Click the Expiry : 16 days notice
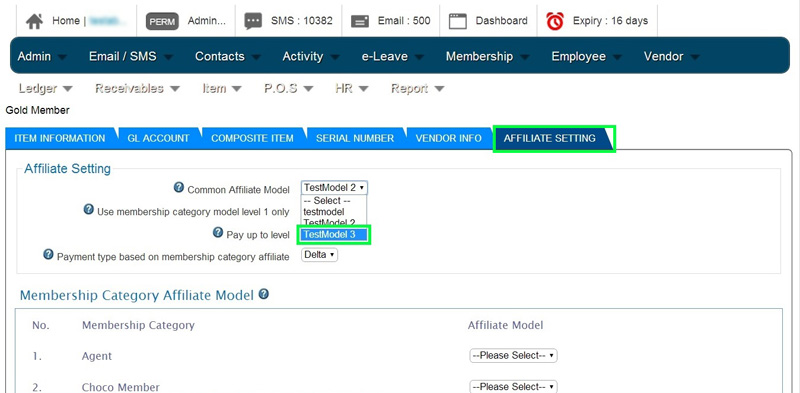Image resolution: width=800 pixels, height=393 pixels. [x=610, y=21]
